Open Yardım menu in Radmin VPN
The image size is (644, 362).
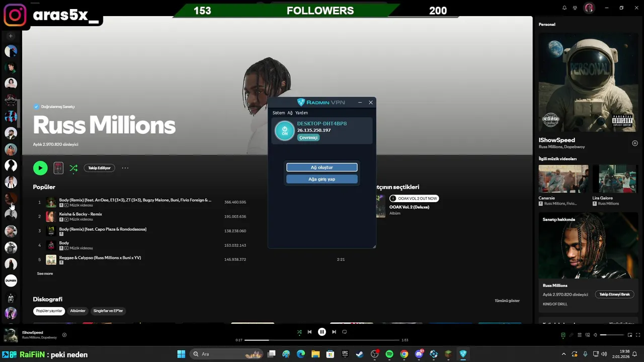301,113
